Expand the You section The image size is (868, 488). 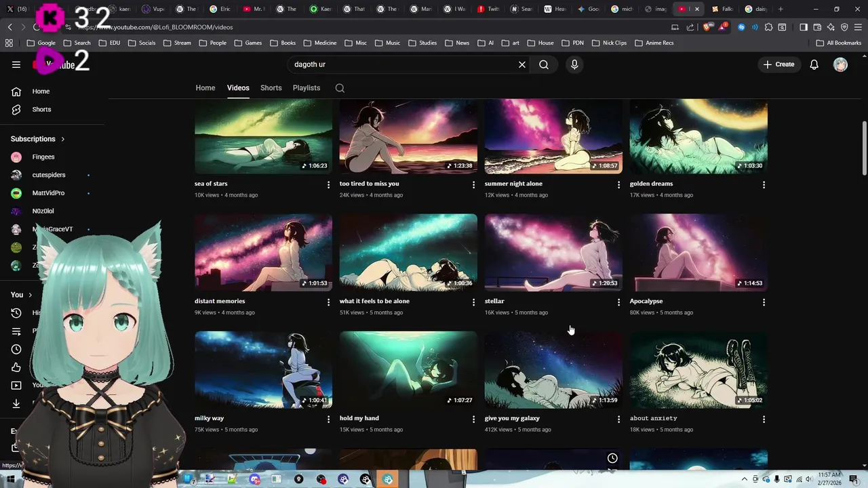coord(21,295)
